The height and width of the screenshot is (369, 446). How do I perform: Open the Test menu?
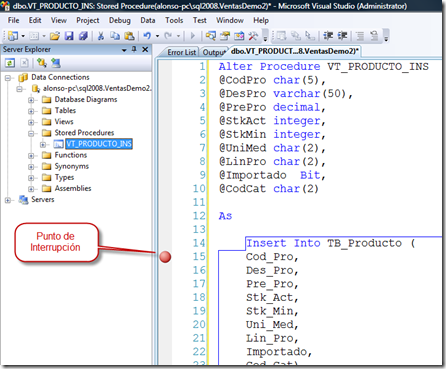pyautogui.click(x=199, y=20)
